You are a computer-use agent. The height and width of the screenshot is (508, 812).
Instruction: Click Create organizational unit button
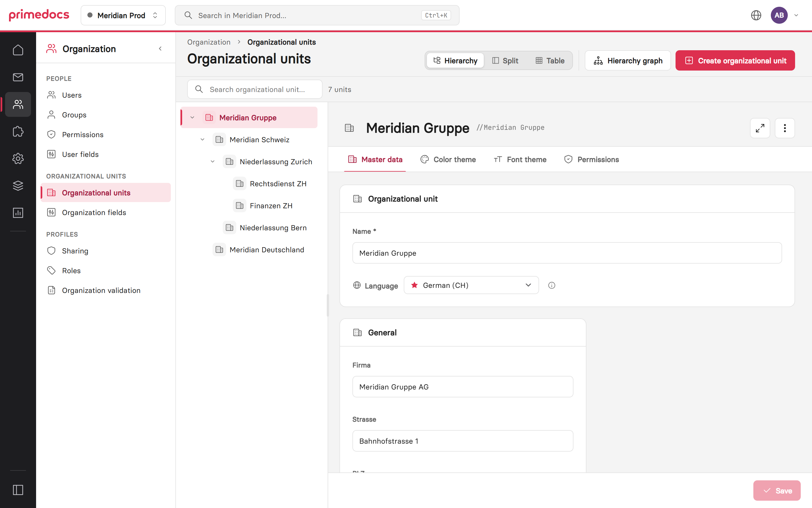(x=735, y=60)
